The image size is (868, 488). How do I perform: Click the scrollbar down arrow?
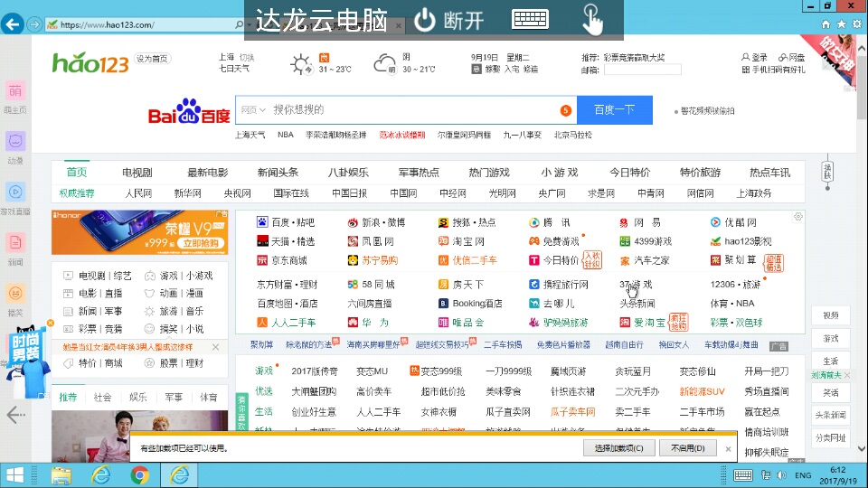862,449
